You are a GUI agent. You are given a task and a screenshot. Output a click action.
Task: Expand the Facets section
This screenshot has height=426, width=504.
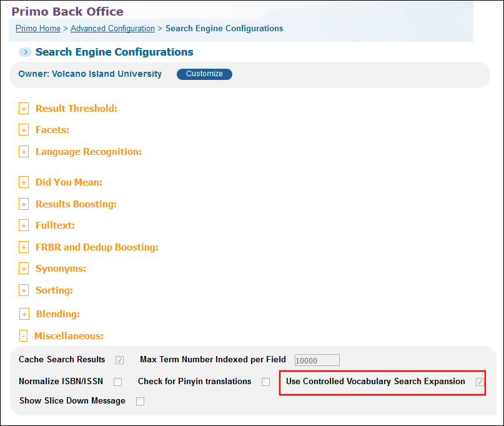24,130
